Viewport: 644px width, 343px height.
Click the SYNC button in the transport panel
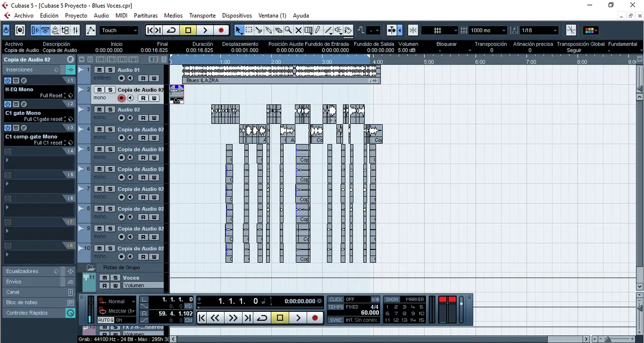336,320
